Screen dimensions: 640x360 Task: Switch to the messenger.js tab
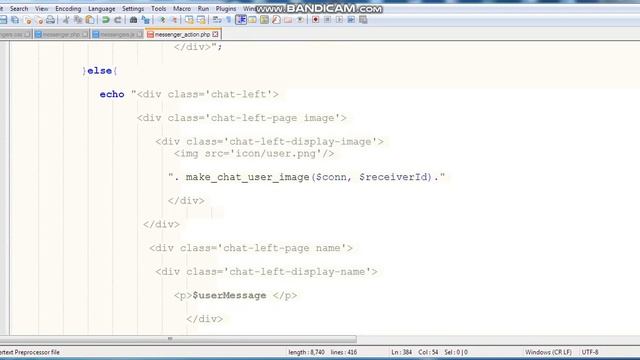tap(117, 35)
